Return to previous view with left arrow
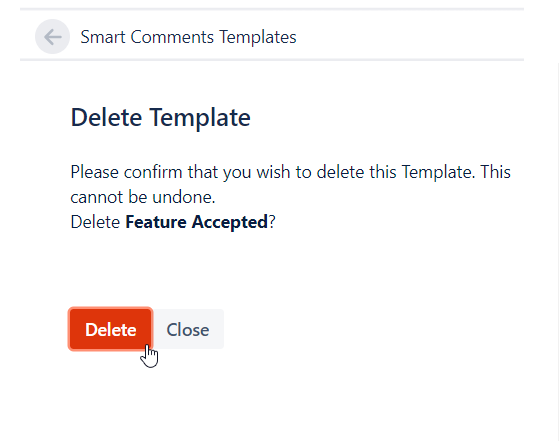Viewport: 559px width, 441px height. [52, 37]
